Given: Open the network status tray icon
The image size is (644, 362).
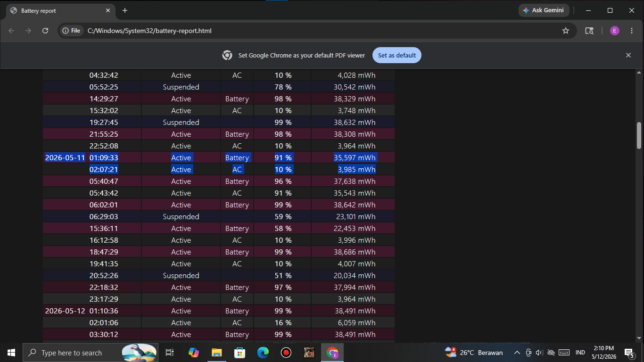Looking at the screenshot, I should 551,353.
